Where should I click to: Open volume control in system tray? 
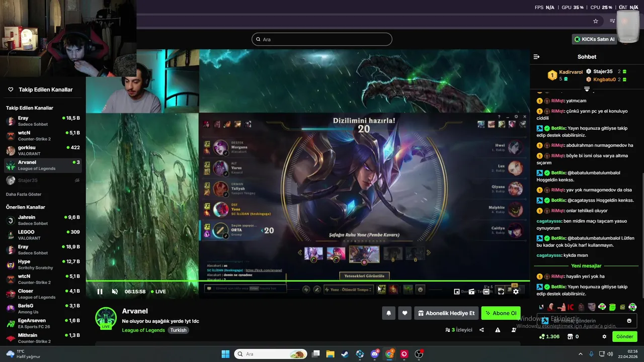point(610,354)
